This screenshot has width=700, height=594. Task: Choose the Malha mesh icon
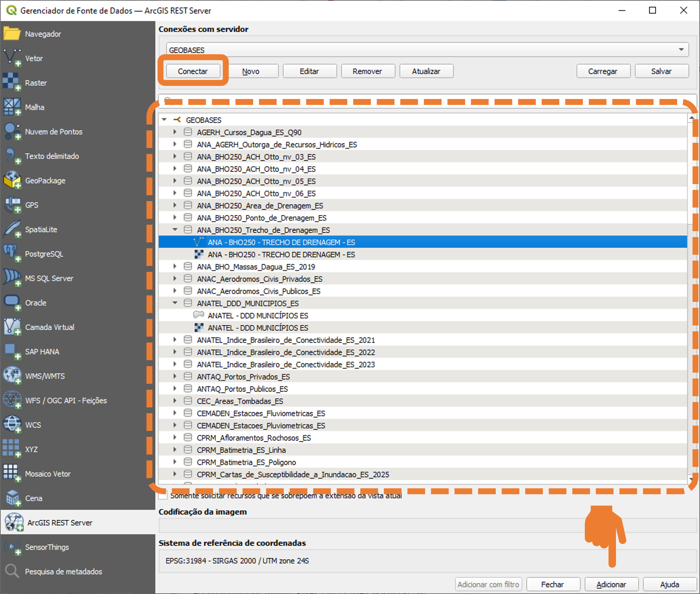click(x=12, y=107)
